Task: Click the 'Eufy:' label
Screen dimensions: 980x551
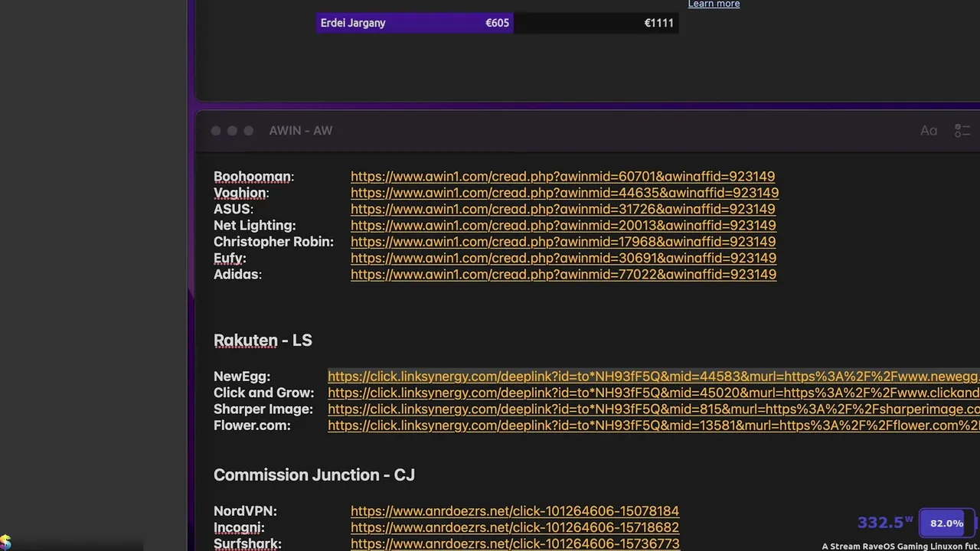Action: (230, 258)
